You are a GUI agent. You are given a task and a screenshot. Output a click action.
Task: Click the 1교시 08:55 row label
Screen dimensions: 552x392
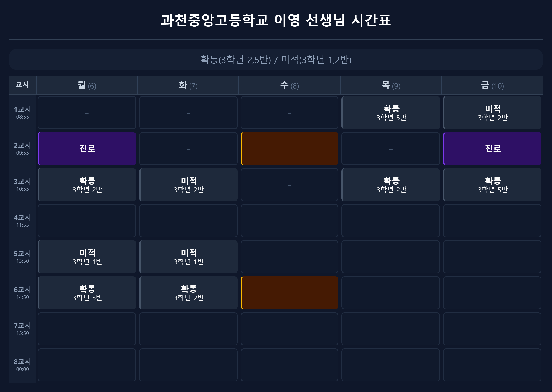[x=23, y=112]
